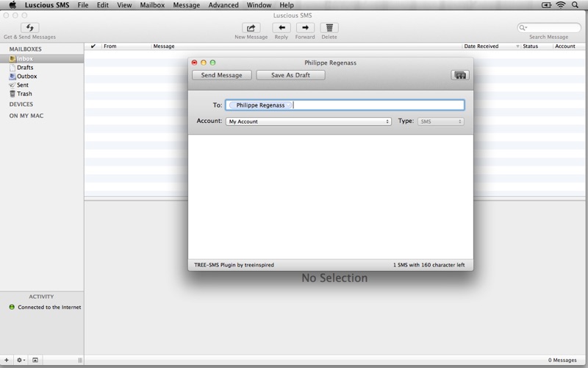
Task: Click the plus icon at sidebar bottom
Action: tap(7, 360)
